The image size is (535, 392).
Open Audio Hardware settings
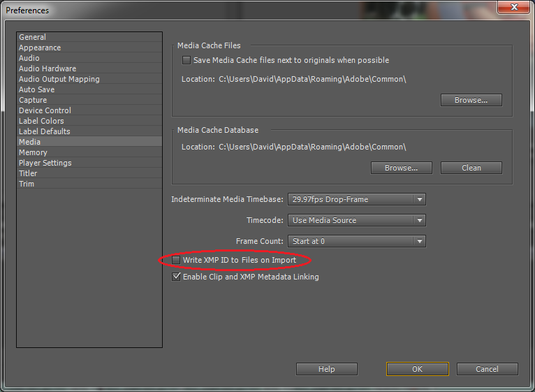pos(89,68)
